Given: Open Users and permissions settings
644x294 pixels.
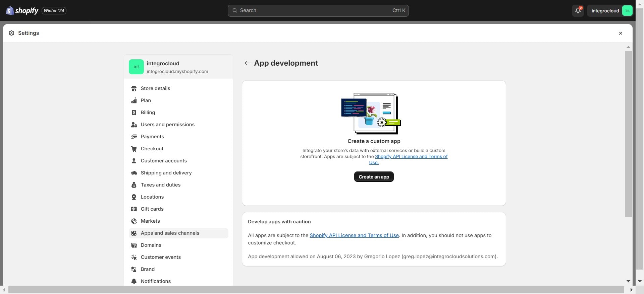Looking at the screenshot, I should [x=167, y=125].
